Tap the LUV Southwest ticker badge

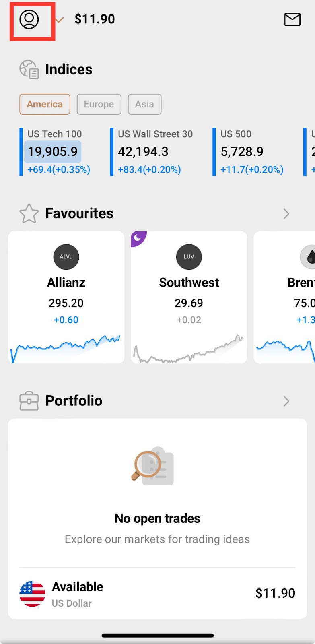[189, 257]
